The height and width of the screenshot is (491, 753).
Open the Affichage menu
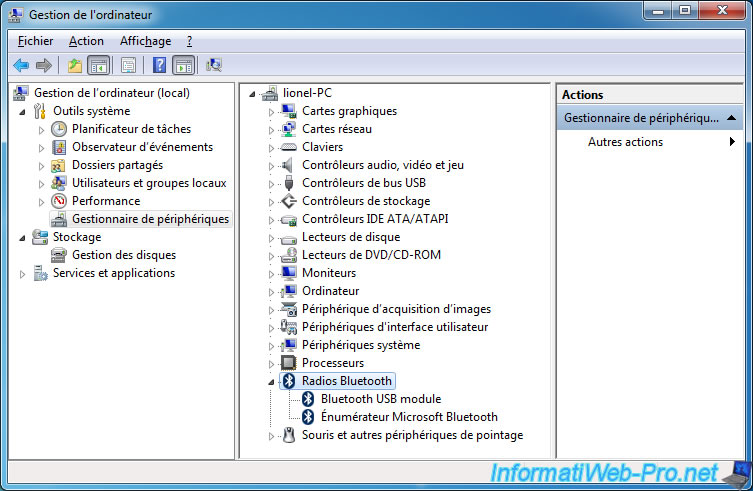click(x=146, y=41)
